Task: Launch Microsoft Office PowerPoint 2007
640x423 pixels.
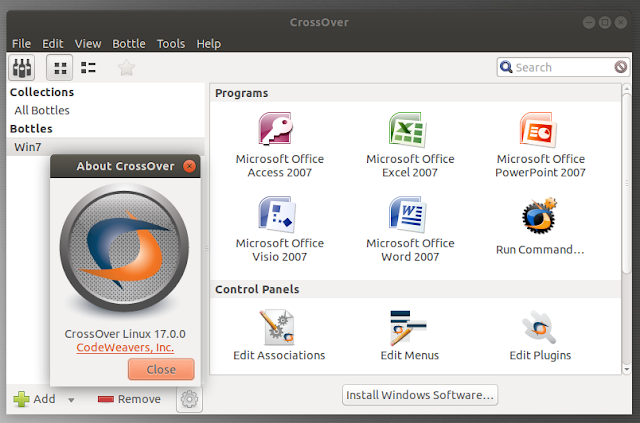Action: 540,145
